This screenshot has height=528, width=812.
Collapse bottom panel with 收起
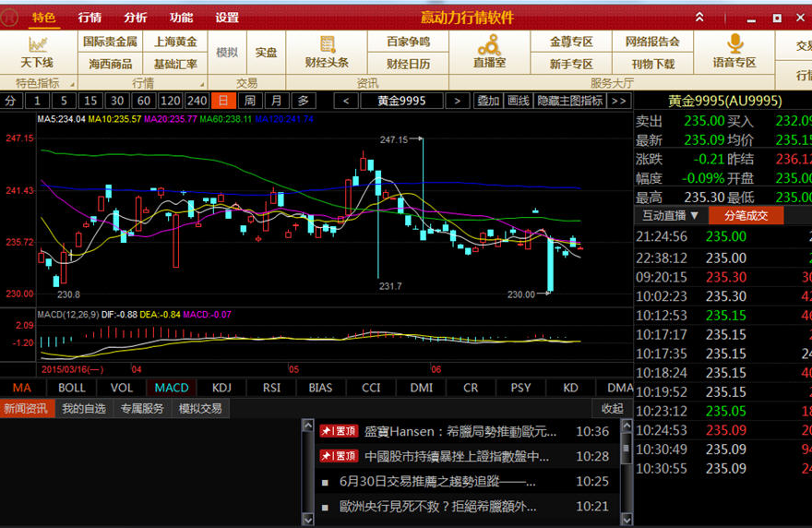point(612,408)
